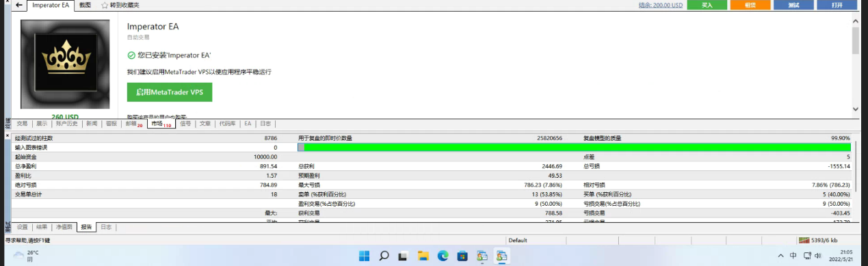Open the 代码库 tab
868x266 pixels.
click(228, 124)
